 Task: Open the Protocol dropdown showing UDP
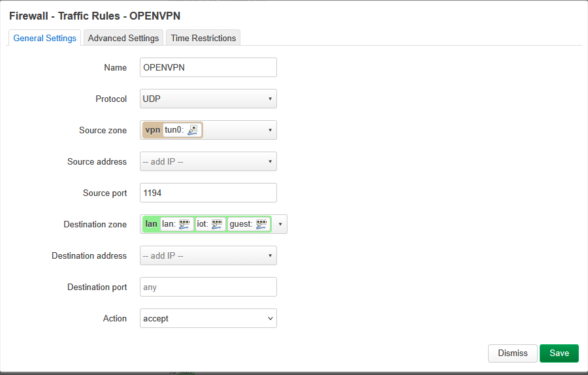tap(208, 99)
